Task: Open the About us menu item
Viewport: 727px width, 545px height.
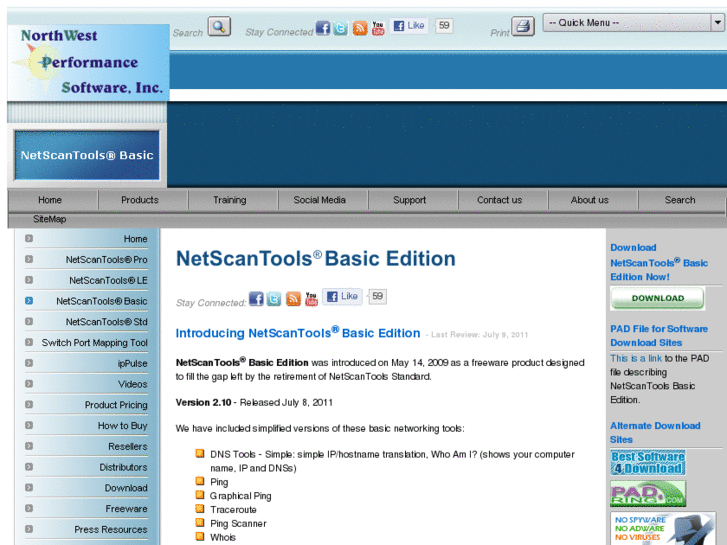Action: click(x=589, y=200)
